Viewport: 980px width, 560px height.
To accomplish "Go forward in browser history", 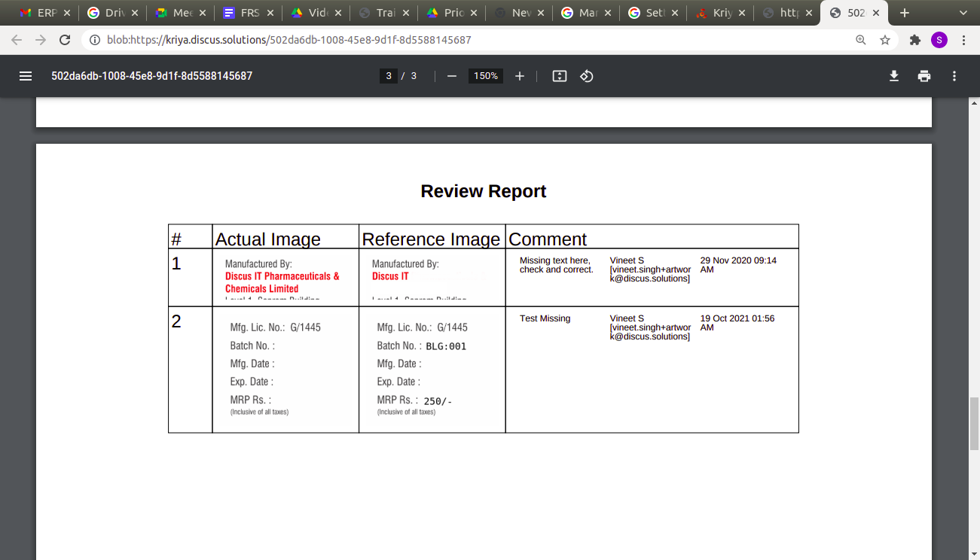I will pyautogui.click(x=41, y=40).
